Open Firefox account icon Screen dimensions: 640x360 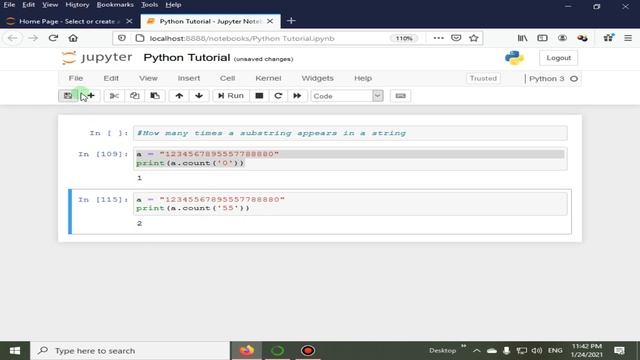pyautogui.click(x=562, y=38)
